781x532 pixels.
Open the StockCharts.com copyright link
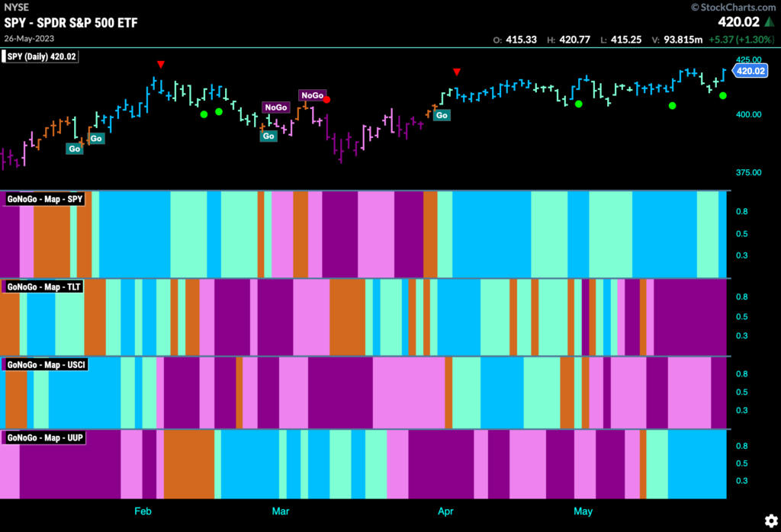[x=733, y=7]
